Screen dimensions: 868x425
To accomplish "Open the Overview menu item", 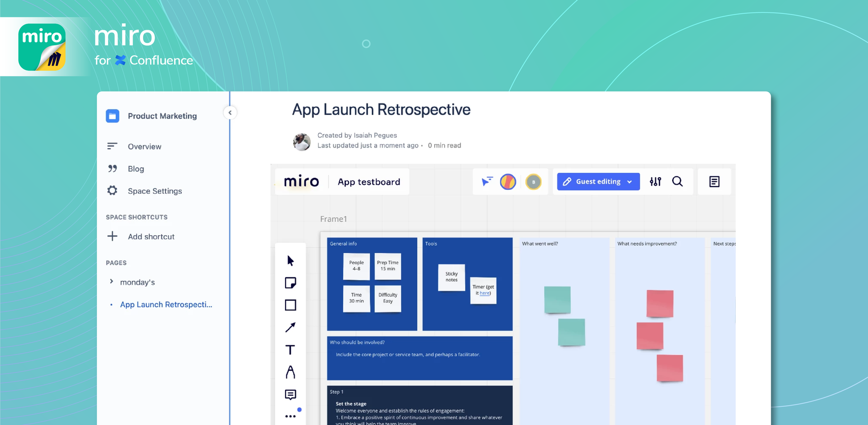I will click(x=144, y=146).
